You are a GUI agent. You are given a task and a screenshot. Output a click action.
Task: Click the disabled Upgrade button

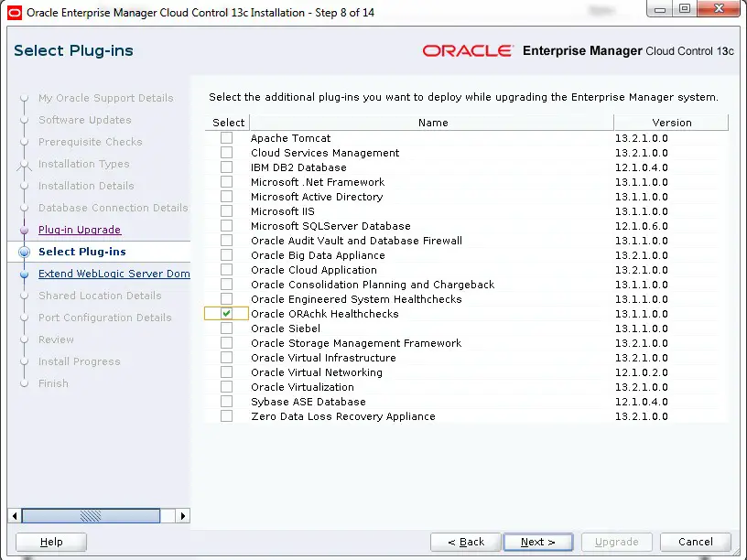click(616, 542)
